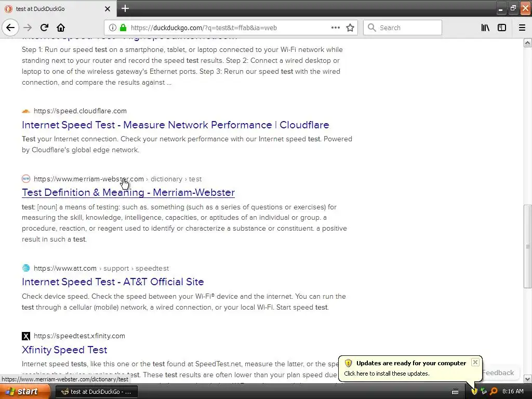Select the test at DuckDuckGo tab
The width and height of the screenshot is (532, 399).
click(58, 9)
